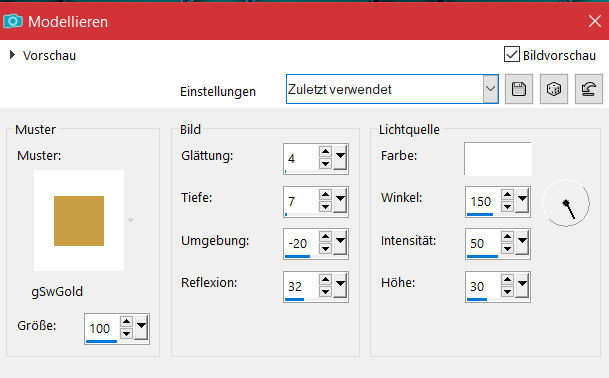Click the Größe value field
The height and width of the screenshot is (378, 609).
(102, 329)
